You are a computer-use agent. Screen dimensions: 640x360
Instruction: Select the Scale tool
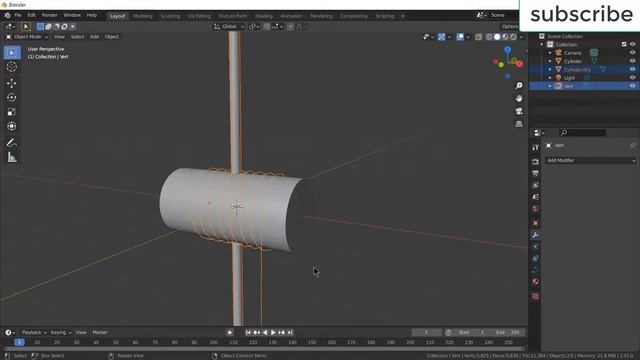[12, 112]
